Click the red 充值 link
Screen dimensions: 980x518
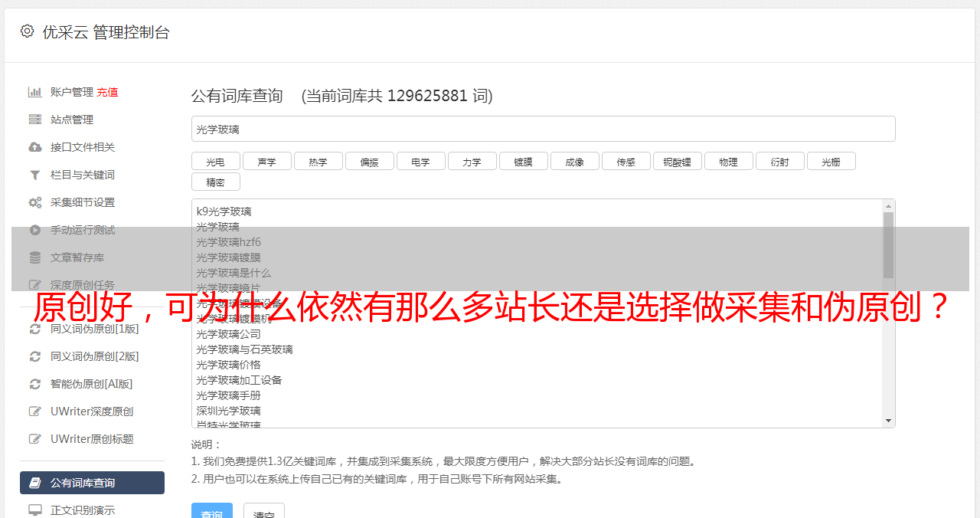(x=107, y=92)
